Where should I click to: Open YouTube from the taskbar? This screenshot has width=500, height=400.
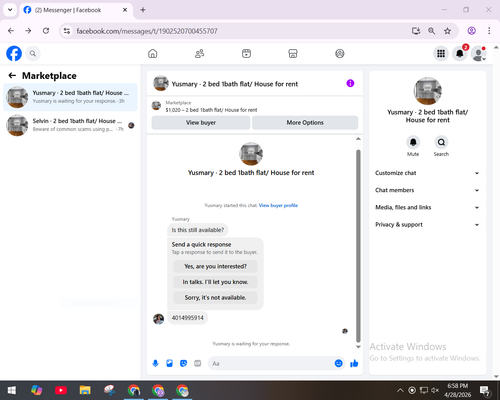(61, 390)
